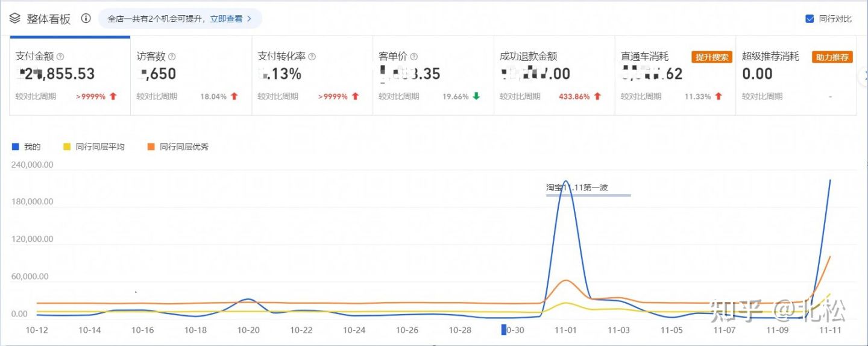
Task: Select the 支付转化率 metric card
Action: (x=312, y=75)
